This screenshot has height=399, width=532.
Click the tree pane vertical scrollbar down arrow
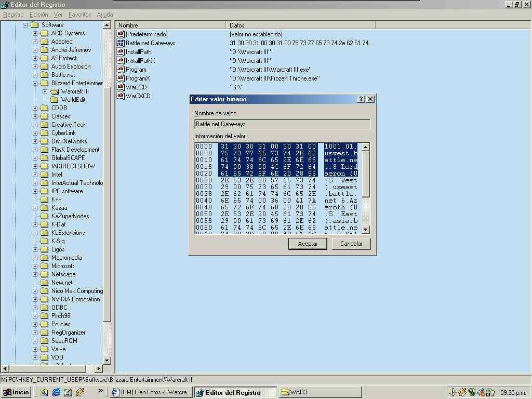coord(107,360)
